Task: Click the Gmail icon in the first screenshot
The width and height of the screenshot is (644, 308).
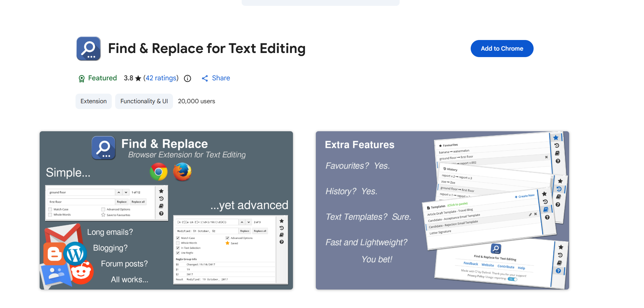Action: pos(63,233)
